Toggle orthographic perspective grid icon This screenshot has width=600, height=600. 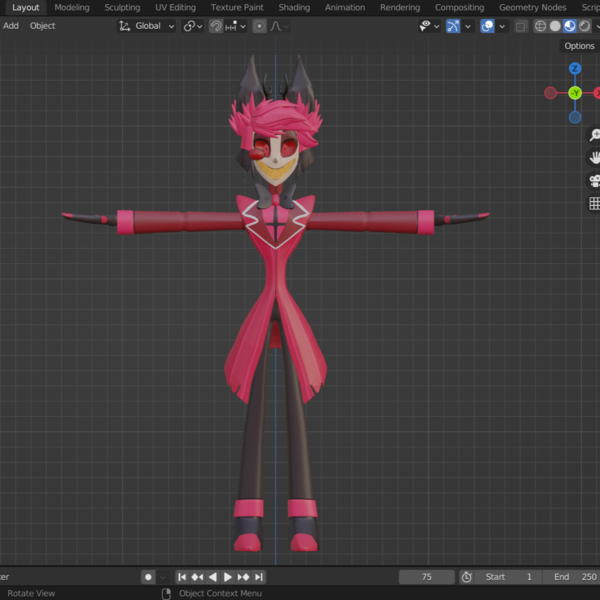pos(594,204)
